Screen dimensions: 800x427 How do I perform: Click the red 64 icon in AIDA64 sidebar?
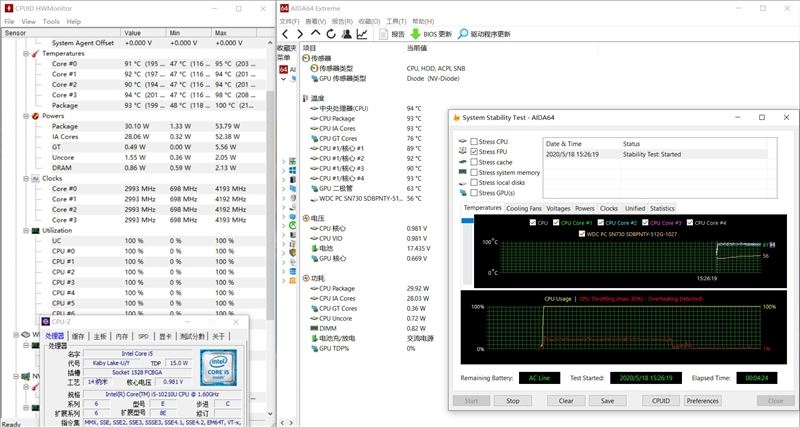(x=284, y=69)
